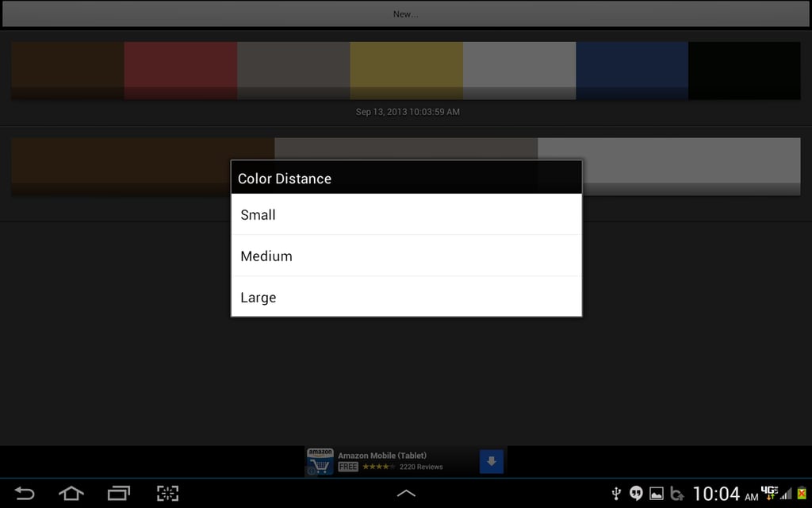Screen dimensions: 812x508
Task: Tap the dark red swatch in first palette
Action: click(x=180, y=71)
